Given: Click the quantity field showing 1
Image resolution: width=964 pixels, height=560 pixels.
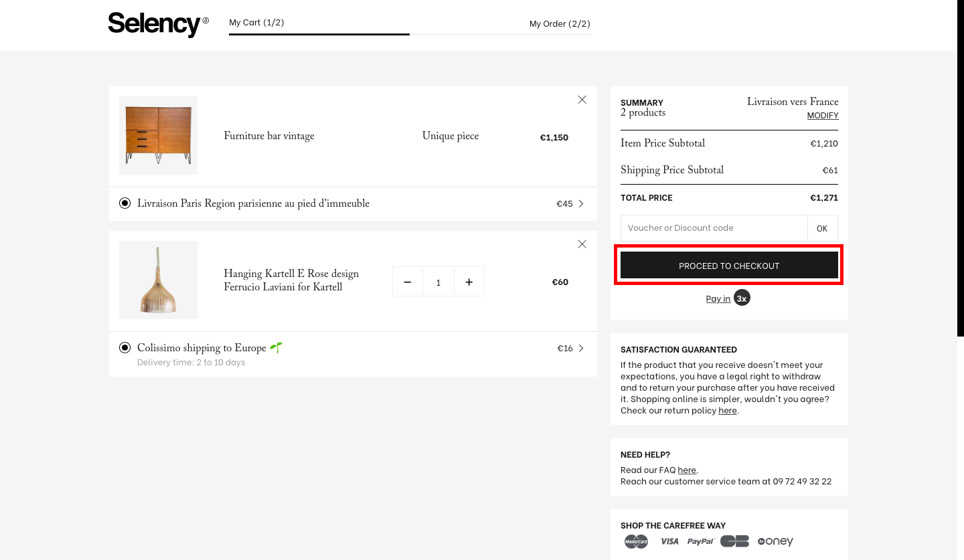Looking at the screenshot, I should (438, 282).
